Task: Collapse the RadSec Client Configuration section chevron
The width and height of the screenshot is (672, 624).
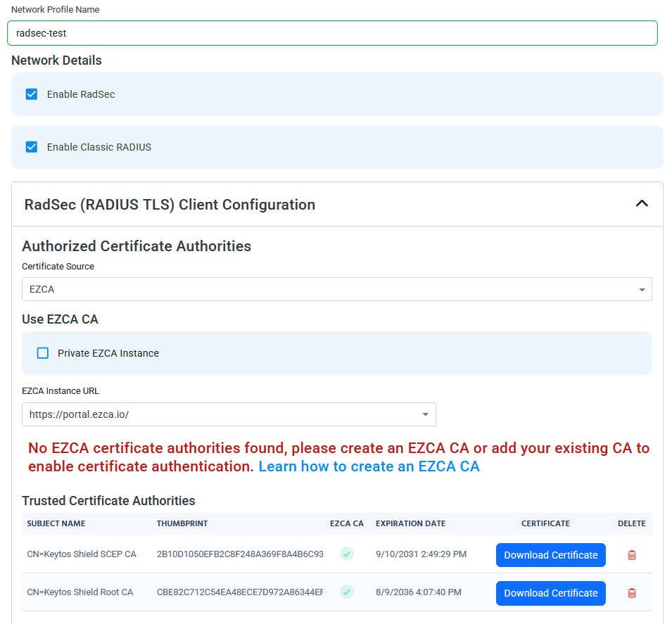Action: point(642,203)
